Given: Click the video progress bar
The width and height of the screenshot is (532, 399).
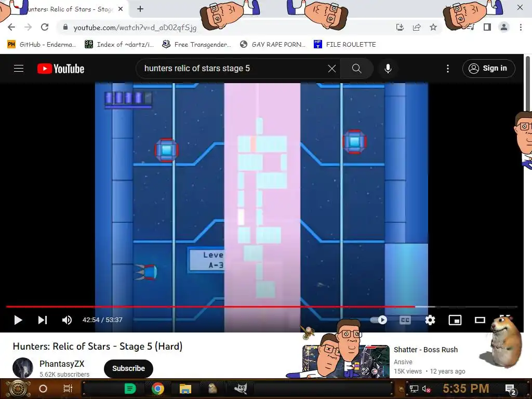Looking at the screenshot, I should [262, 307].
